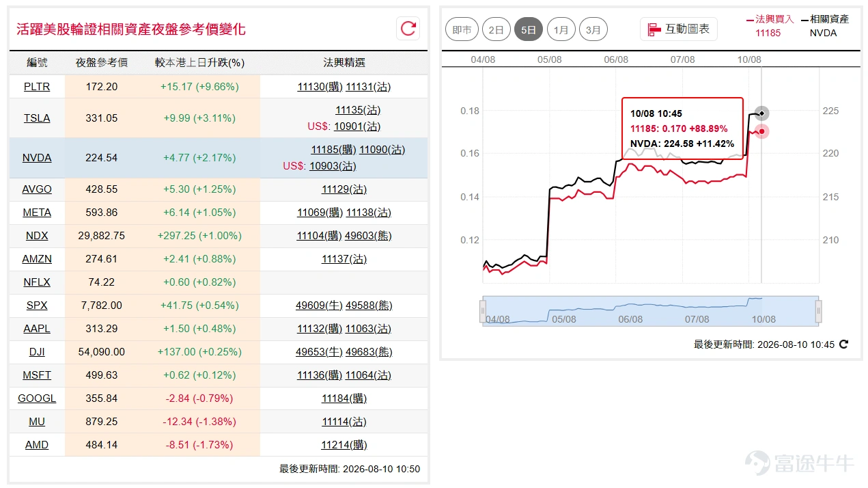Open the MU ticker link
Screen dimensions: 868x488
(x=37, y=422)
